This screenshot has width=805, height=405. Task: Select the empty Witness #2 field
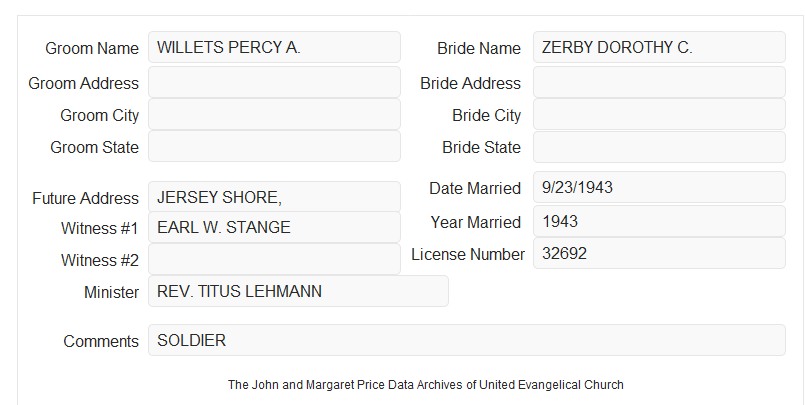click(x=274, y=259)
